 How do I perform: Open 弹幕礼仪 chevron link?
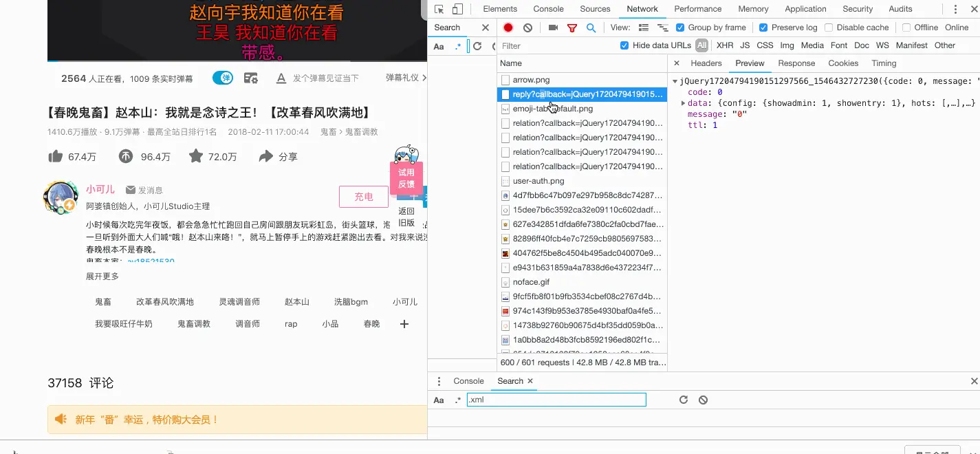(x=406, y=78)
